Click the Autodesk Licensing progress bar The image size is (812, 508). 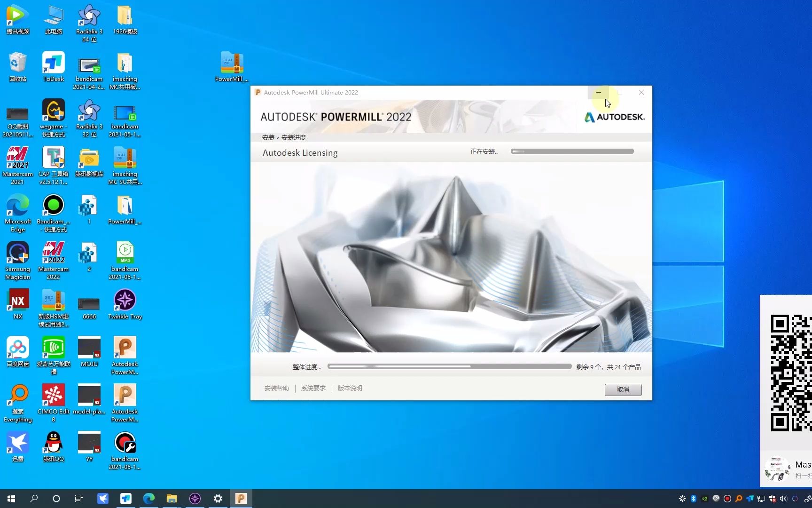pyautogui.click(x=572, y=151)
